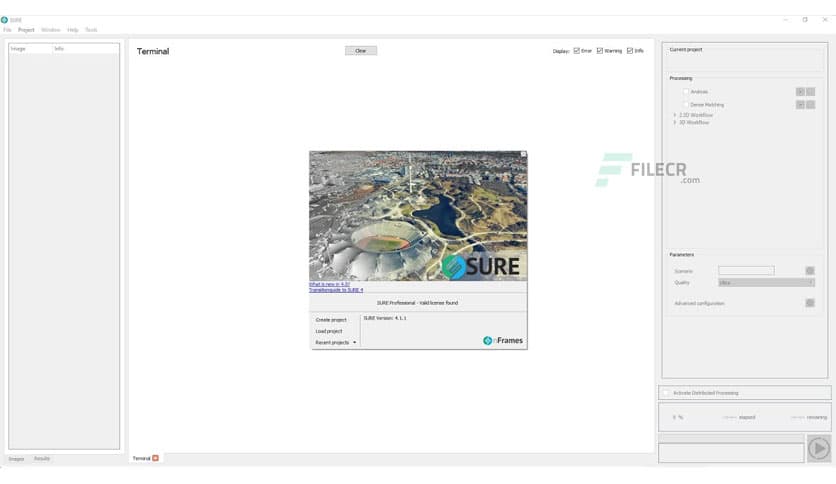Screen dimensions: 836x484
Task: Click the second button beside Analysis
Action: pyautogui.click(x=810, y=92)
